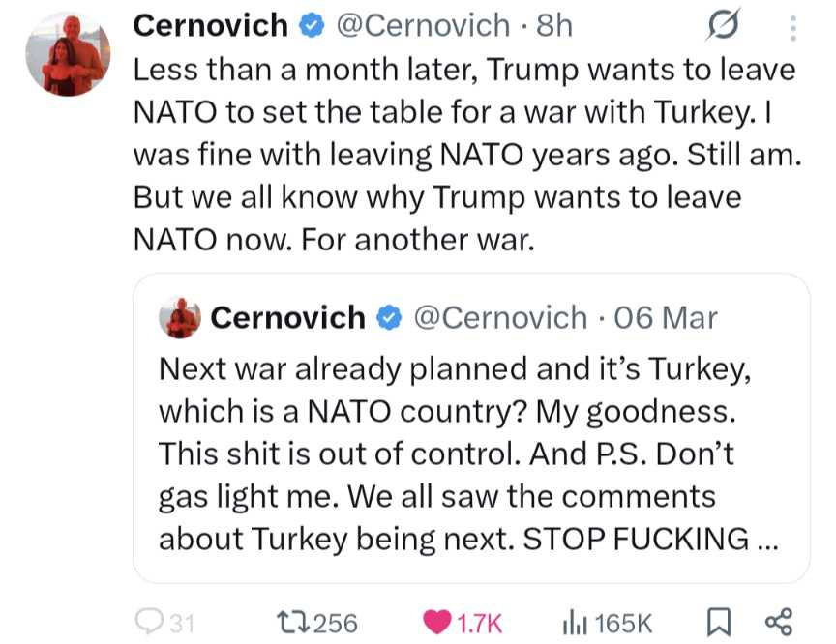Click Cernovich name in quoted tweet
Image resolution: width=836 pixels, height=644 pixels.
288,317
